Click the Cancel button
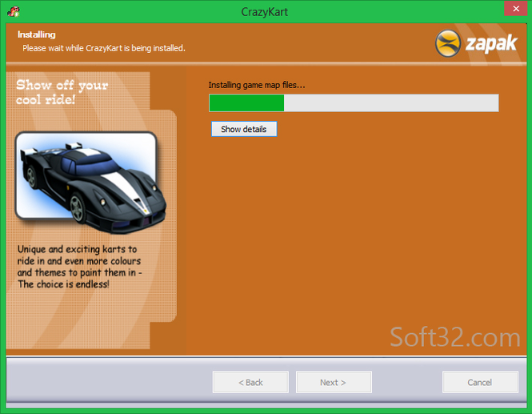 click(480, 382)
